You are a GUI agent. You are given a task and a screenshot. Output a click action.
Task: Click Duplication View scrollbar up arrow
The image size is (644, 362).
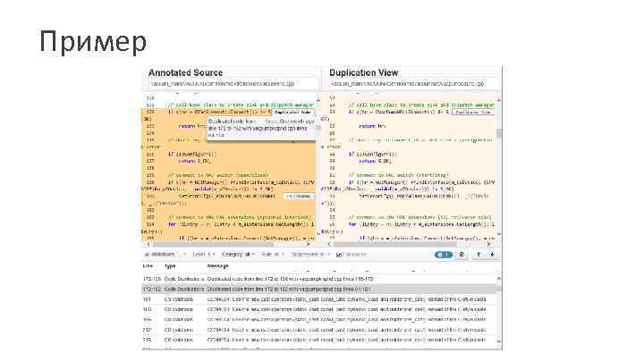(x=499, y=100)
